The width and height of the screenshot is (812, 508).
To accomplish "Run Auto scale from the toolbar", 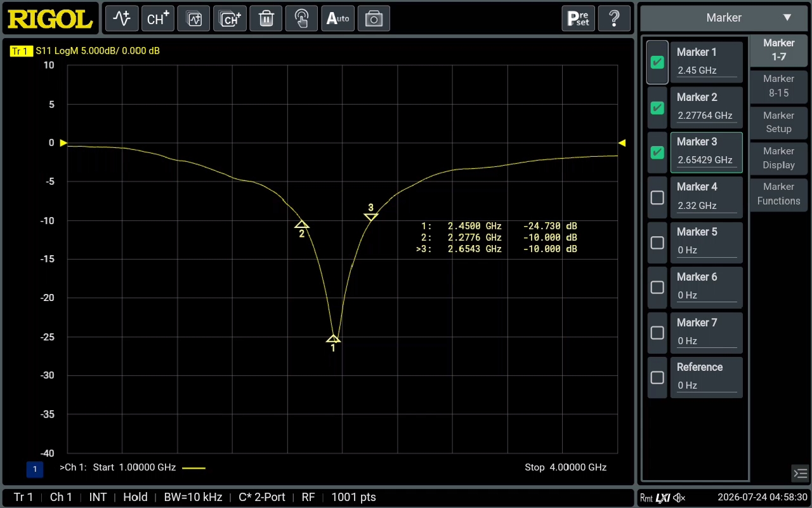I will point(337,18).
